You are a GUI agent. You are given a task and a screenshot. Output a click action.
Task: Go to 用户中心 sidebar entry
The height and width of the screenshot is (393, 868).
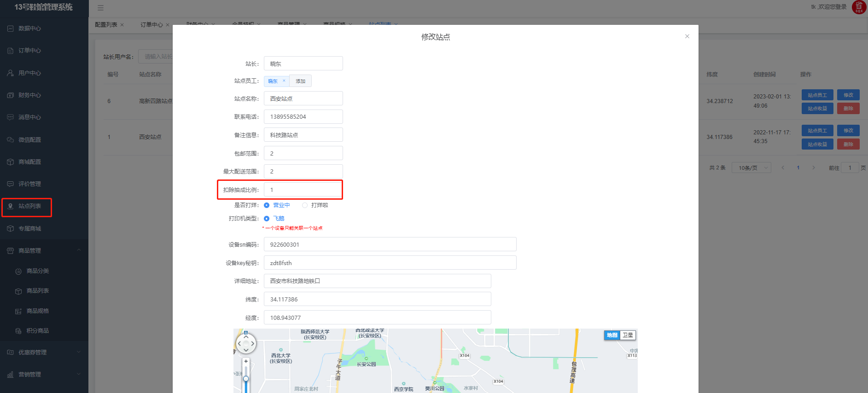pos(29,73)
